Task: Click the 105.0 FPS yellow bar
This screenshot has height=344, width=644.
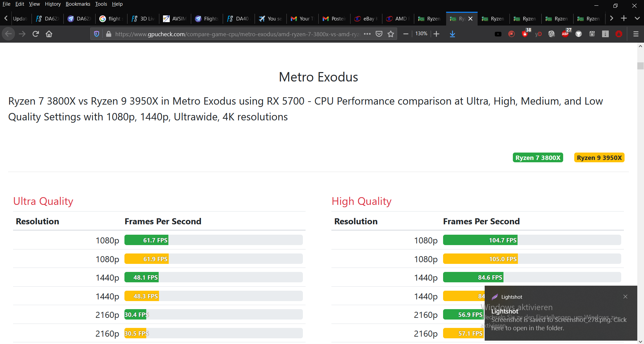Action: pyautogui.click(x=480, y=259)
